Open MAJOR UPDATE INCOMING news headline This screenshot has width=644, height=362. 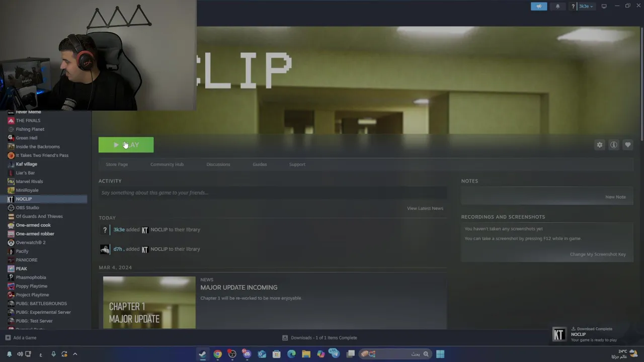point(239,288)
